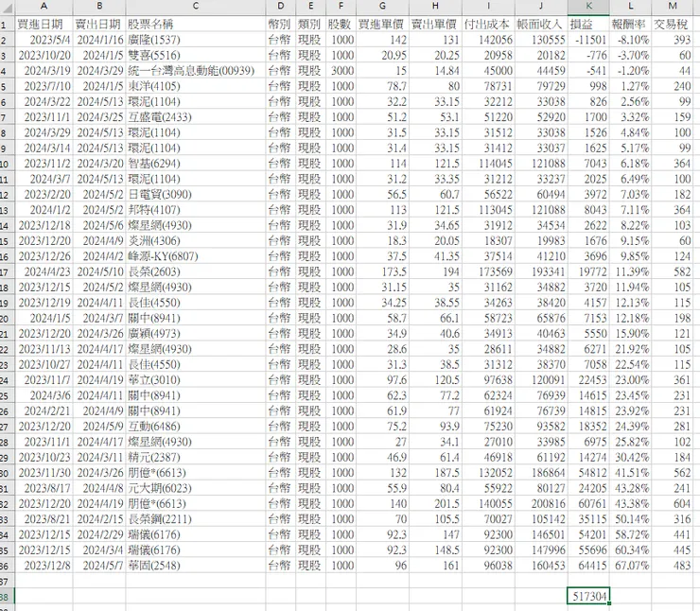
Task: Select cell 廣隆(1537)
Action: 196,40
